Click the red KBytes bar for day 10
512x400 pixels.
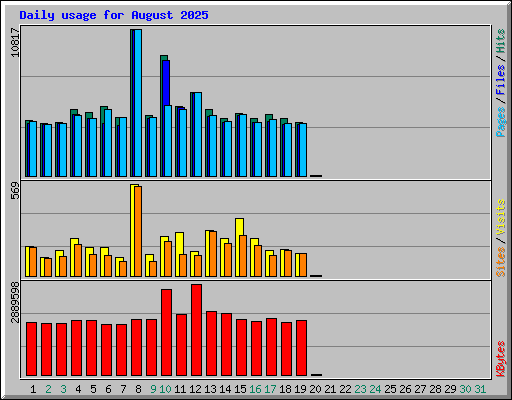pyautogui.click(x=166, y=332)
